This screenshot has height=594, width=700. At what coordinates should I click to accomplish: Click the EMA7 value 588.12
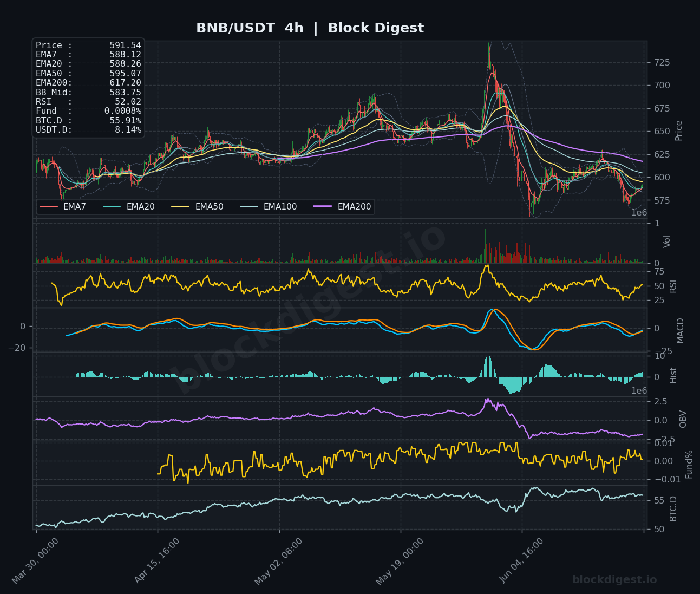tap(125, 55)
